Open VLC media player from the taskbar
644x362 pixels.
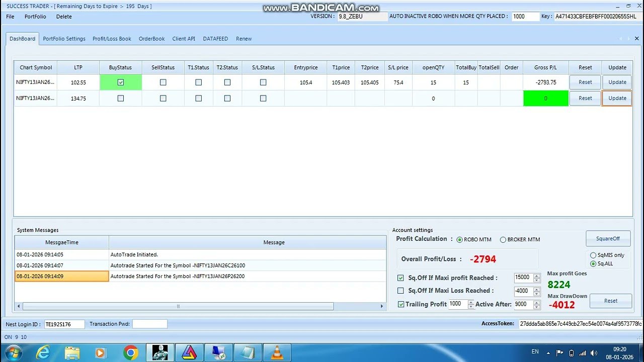277,352
